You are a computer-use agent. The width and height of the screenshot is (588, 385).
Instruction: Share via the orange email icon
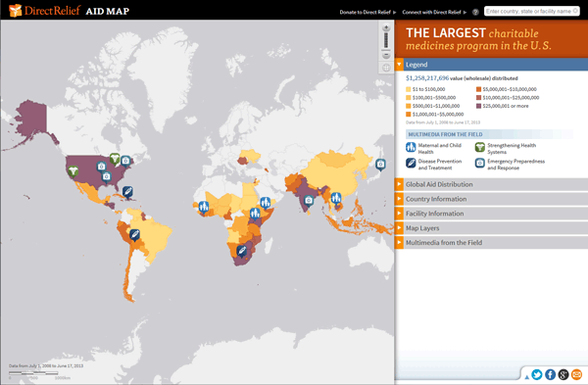click(x=576, y=374)
